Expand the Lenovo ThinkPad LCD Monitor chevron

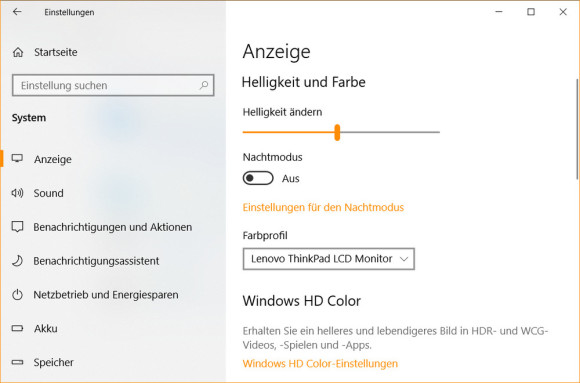pos(404,259)
